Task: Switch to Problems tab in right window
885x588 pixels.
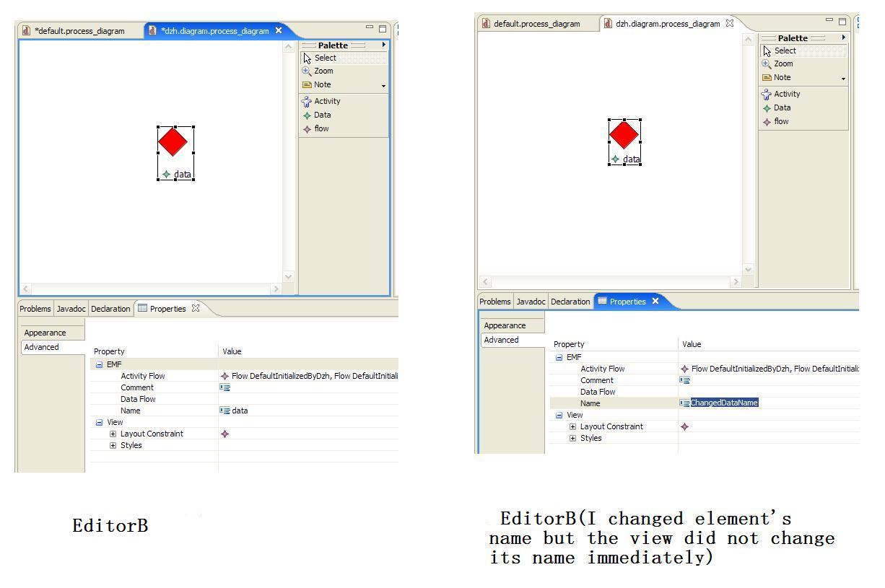Action: pos(495,302)
